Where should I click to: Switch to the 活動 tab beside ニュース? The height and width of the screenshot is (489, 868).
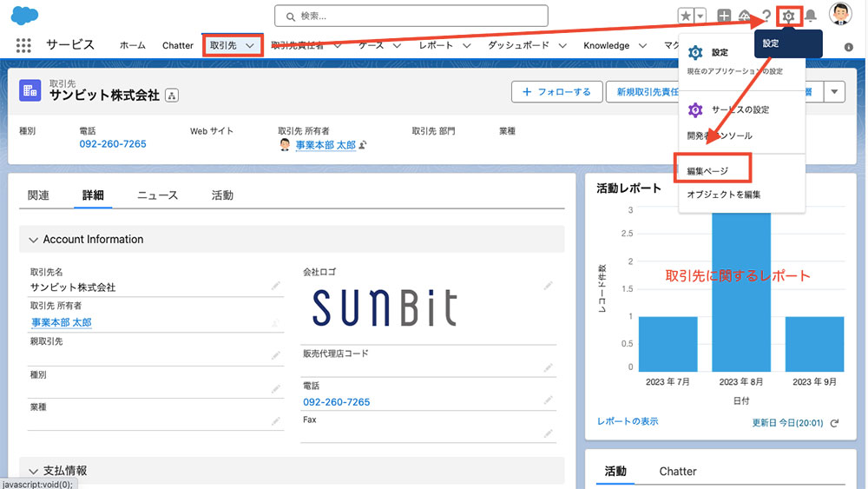click(x=222, y=195)
